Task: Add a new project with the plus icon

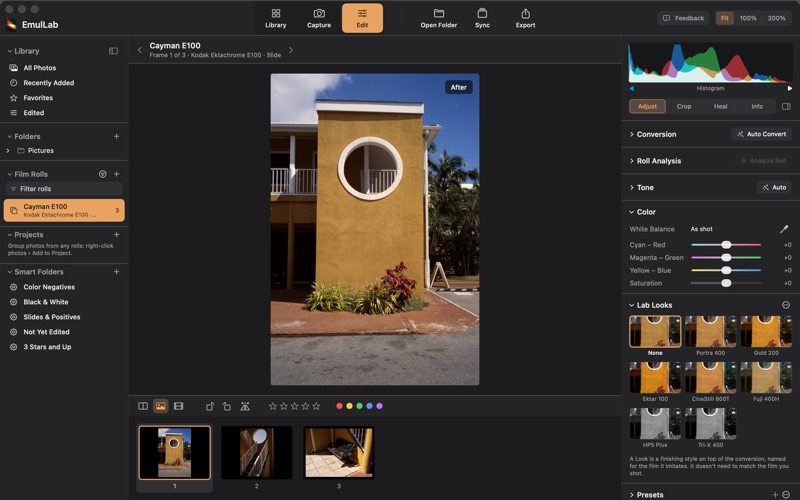Action: coord(116,235)
